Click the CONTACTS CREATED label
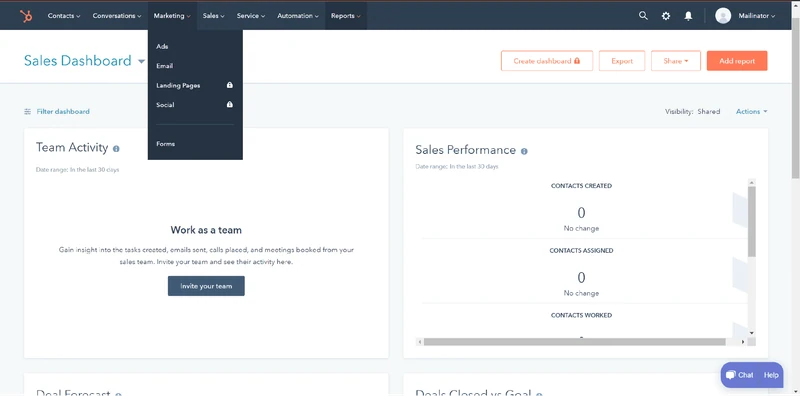 581,186
